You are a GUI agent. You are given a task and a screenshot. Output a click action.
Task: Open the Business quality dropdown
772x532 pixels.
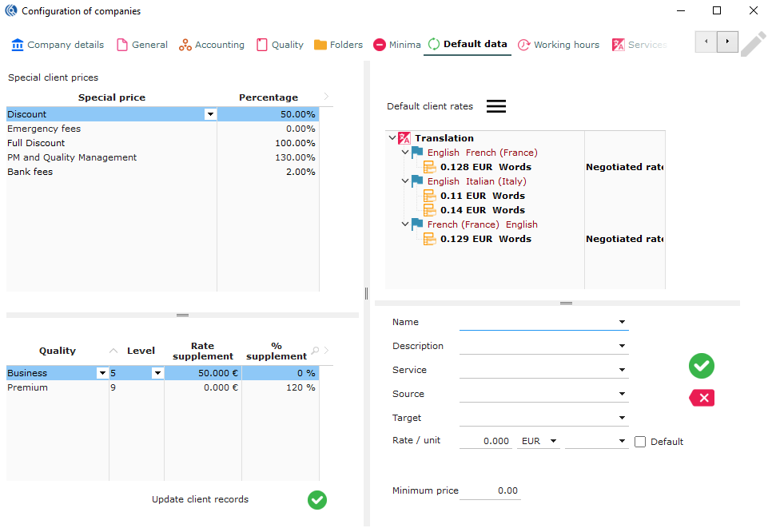point(101,373)
